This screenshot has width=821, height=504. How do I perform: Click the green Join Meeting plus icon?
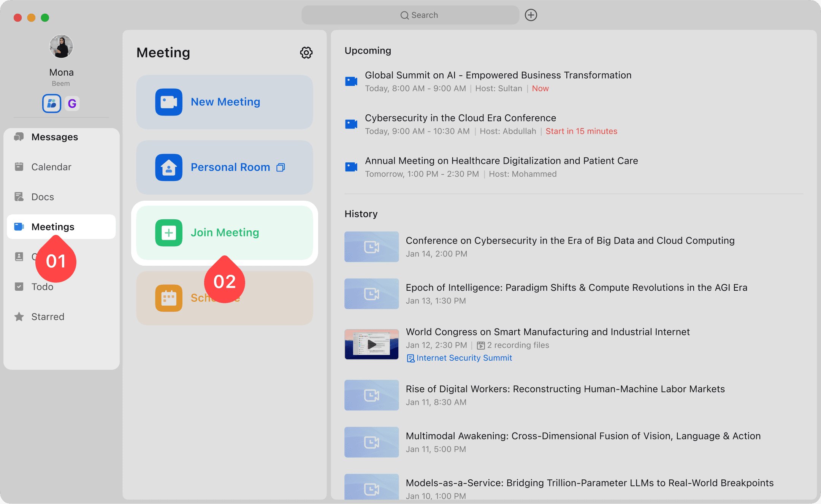pyautogui.click(x=169, y=233)
